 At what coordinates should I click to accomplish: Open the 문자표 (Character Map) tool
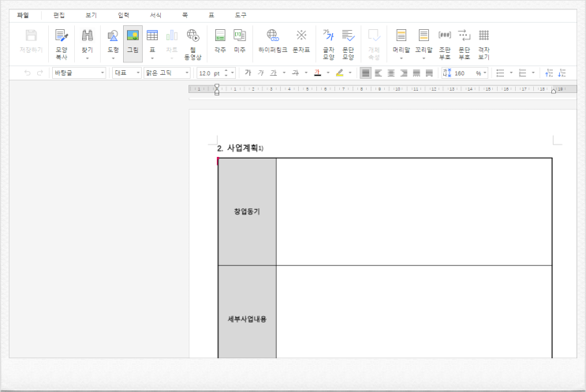(300, 41)
